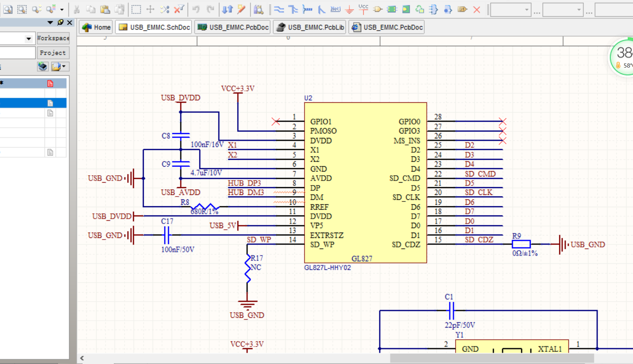633x364 pixels.
Task: Open the zoom filter options dropdown arrow
Action: click(x=62, y=9)
